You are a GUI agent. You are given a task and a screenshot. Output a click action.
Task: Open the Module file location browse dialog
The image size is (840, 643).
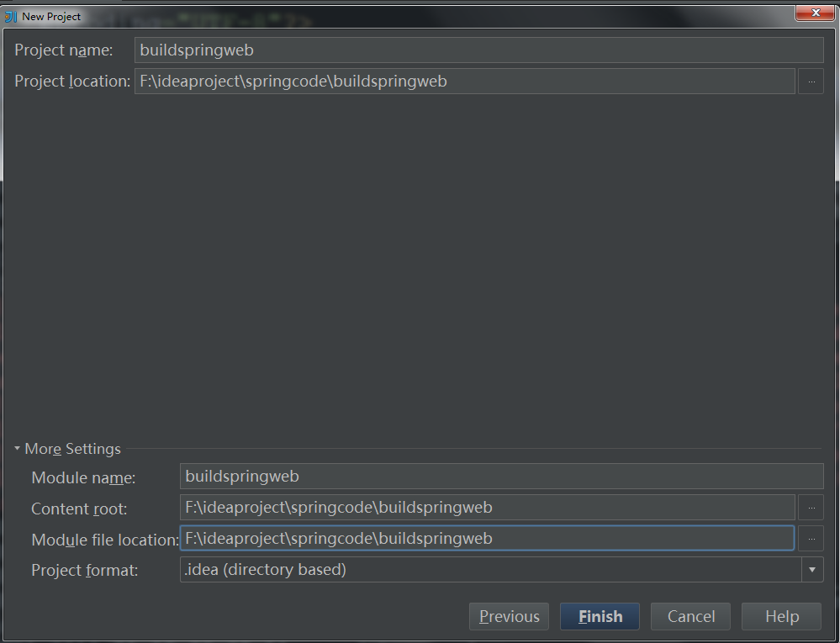coord(810,538)
